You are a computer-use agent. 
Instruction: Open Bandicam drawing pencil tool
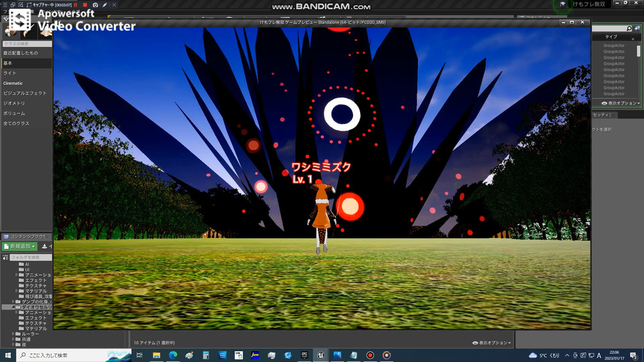coord(105,5)
